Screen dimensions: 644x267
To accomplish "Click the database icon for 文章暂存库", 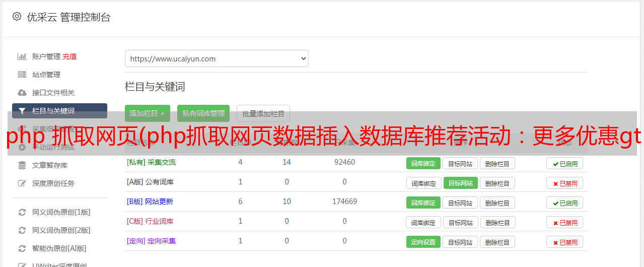I will pos(22,165).
